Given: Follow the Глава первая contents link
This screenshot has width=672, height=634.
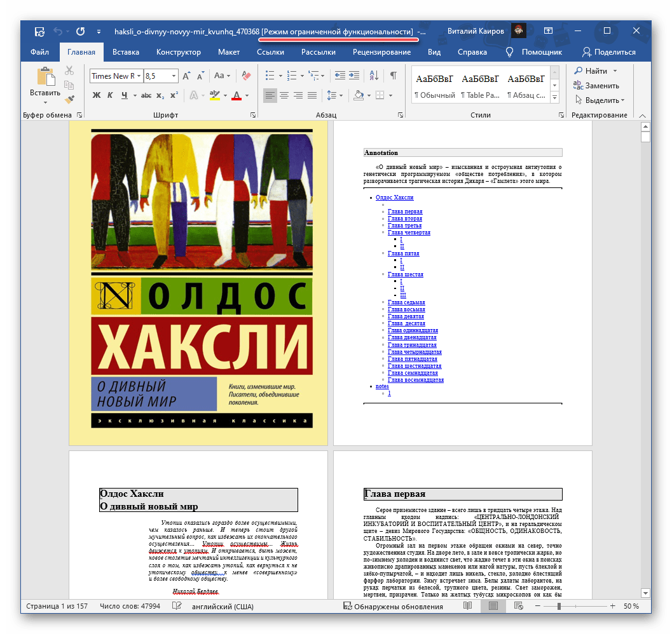Looking at the screenshot, I should pos(405,212).
